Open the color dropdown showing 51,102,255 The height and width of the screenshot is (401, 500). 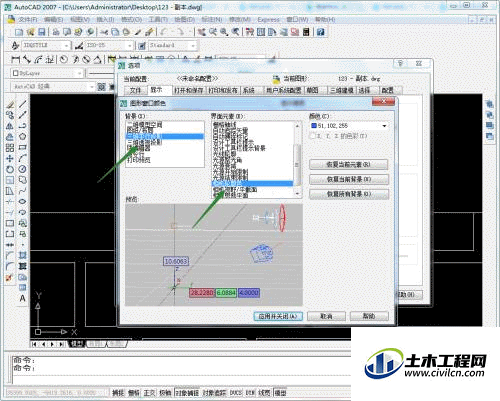tap(384, 126)
